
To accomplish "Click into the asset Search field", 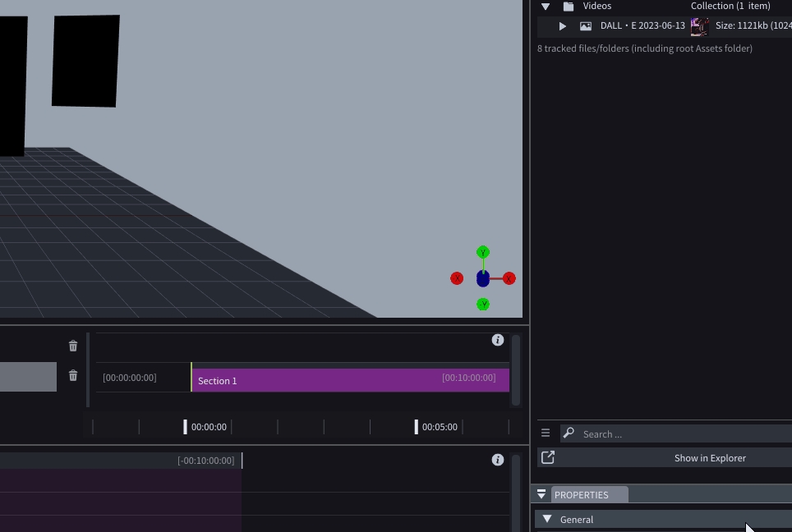I will pos(682,433).
